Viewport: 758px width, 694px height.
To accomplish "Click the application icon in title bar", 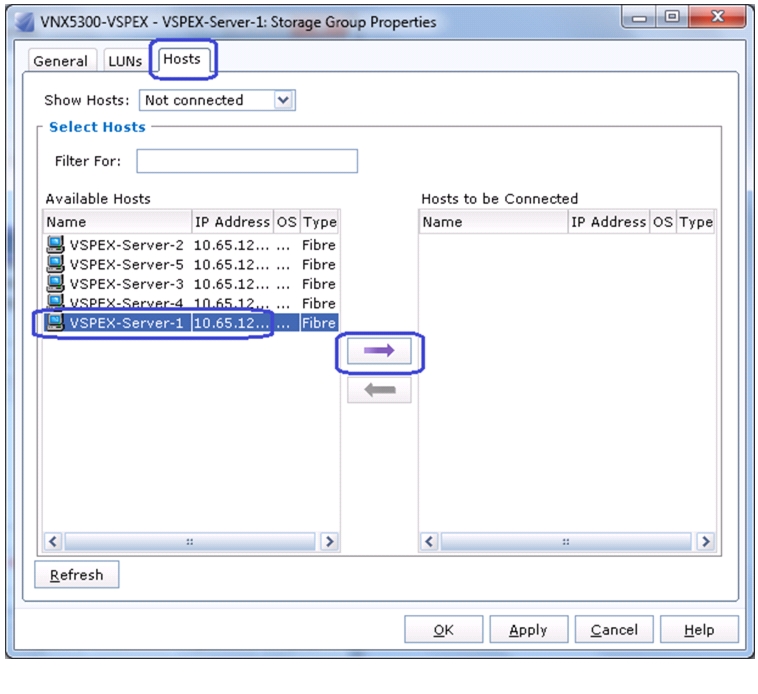I will [x=24, y=22].
